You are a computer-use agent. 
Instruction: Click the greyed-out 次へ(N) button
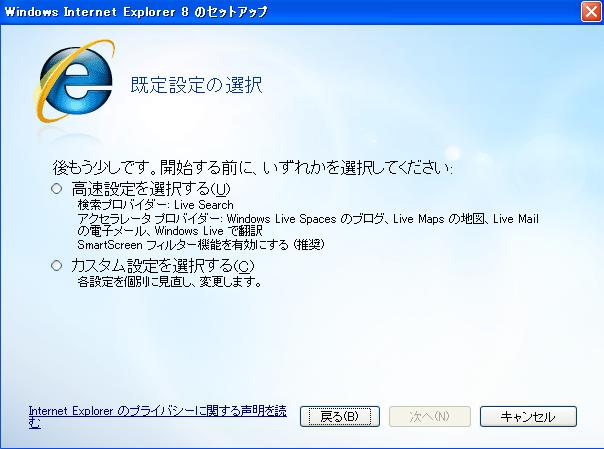430,417
